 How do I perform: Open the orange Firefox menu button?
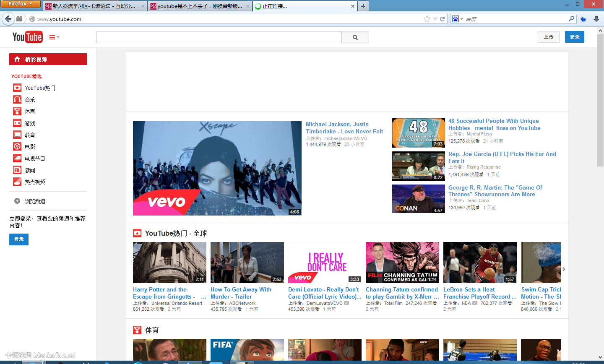(x=21, y=4)
